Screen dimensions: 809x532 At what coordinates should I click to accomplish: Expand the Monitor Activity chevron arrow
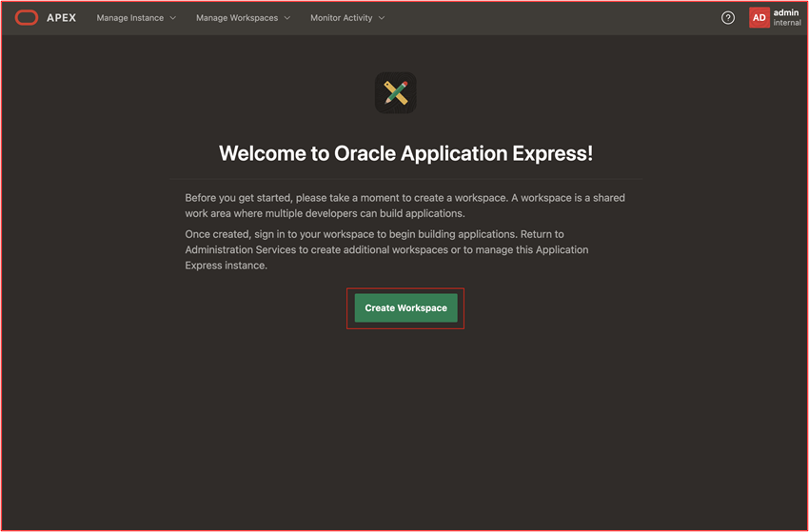(382, 18)
